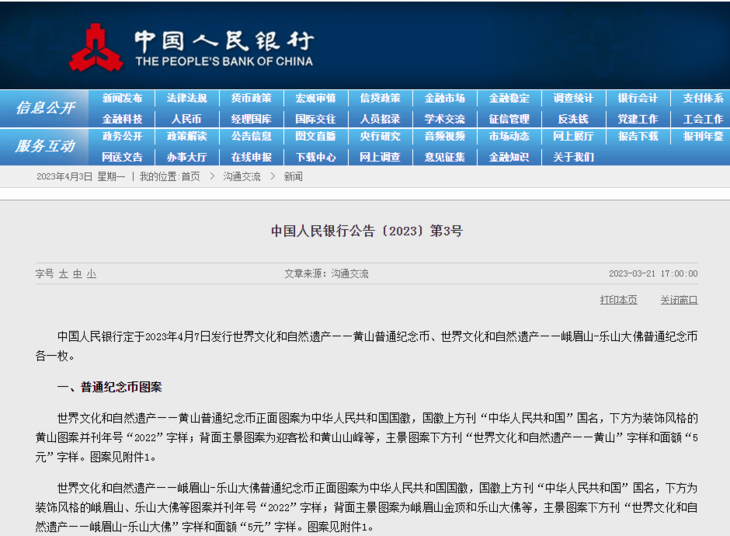
Task: Select 人民币 in the navigation bar
Action: tap(186, 118)
